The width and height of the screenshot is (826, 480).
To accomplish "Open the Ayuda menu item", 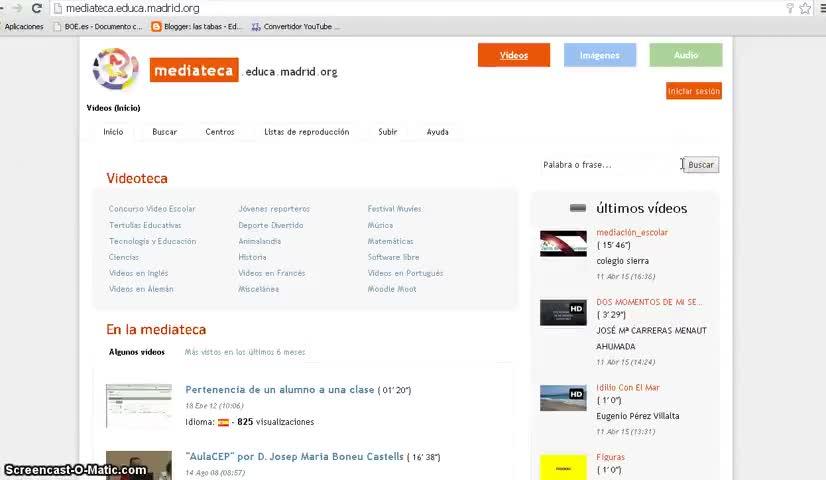I will click(x=437, y=132).
